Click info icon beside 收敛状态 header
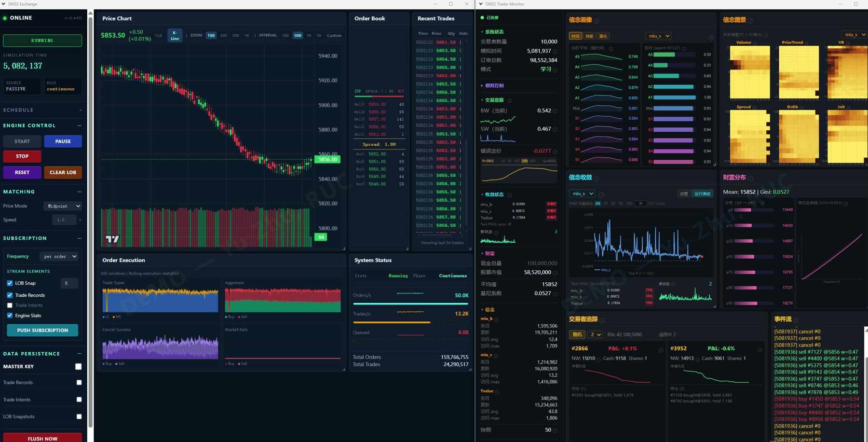This screenshot has width=868, height=442. coord(510,195)
